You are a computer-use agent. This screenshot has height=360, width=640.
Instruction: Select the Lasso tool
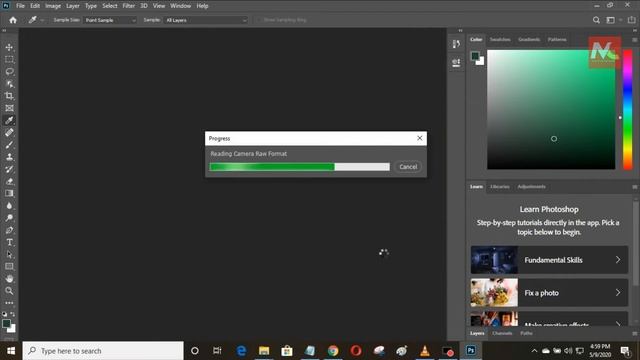[9, 72]
